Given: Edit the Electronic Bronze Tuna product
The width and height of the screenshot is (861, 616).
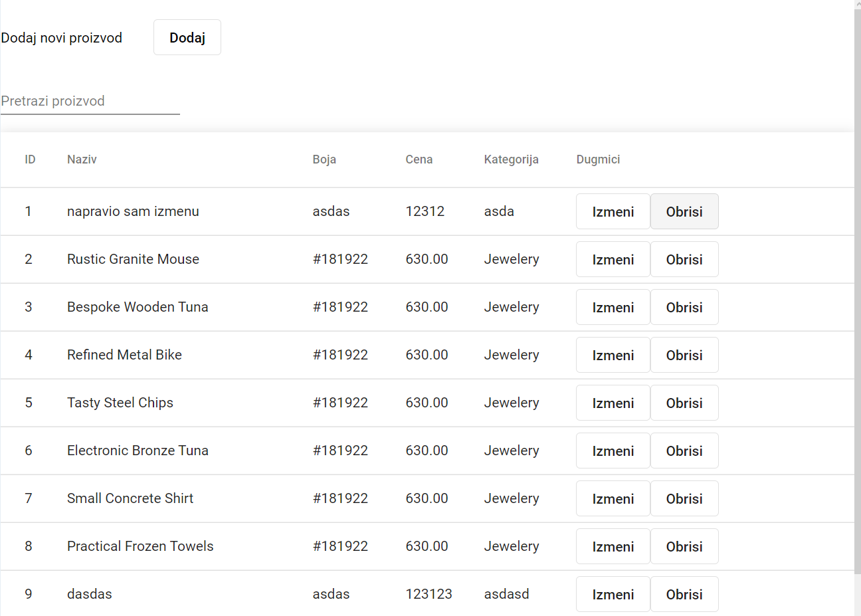Looking at the screenshot, I should (613, 451).
